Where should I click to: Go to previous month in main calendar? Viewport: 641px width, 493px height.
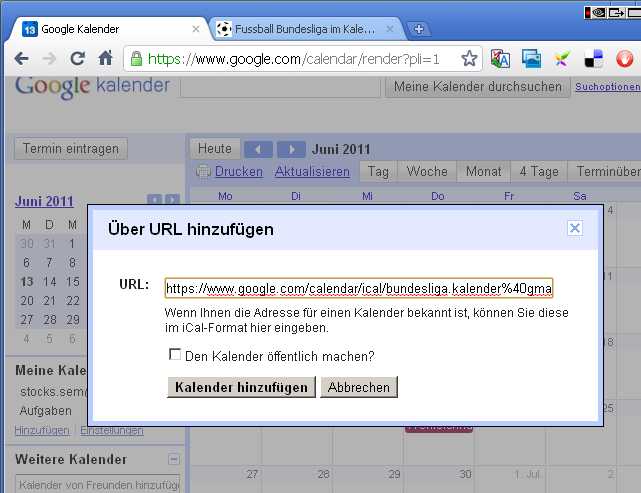(x=258, y=149)
